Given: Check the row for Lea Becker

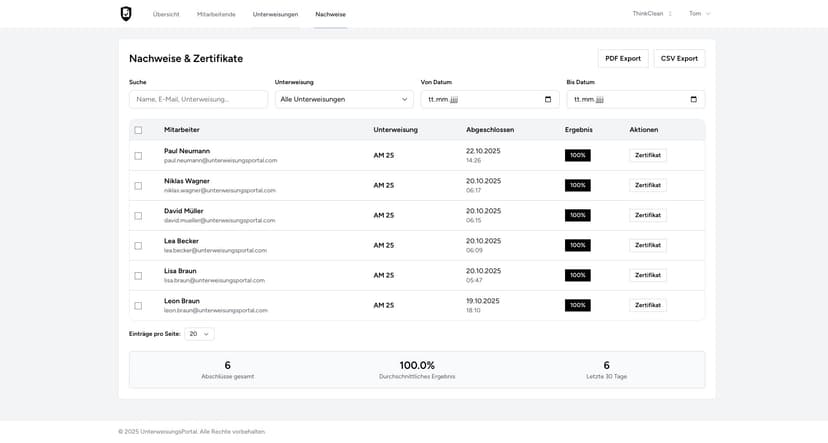Looking at the screenshot, I should pyautogui.click(x=138, y=246).
